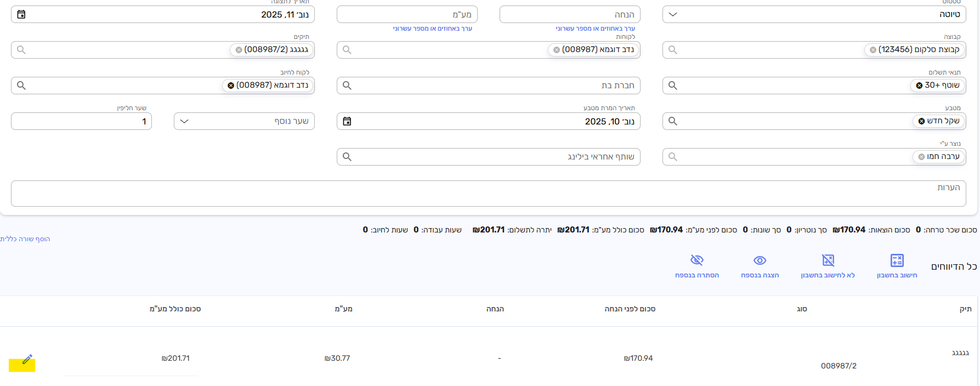Click the 'הנחה' discount input field

pyautogui.click(x=570, y=15)
